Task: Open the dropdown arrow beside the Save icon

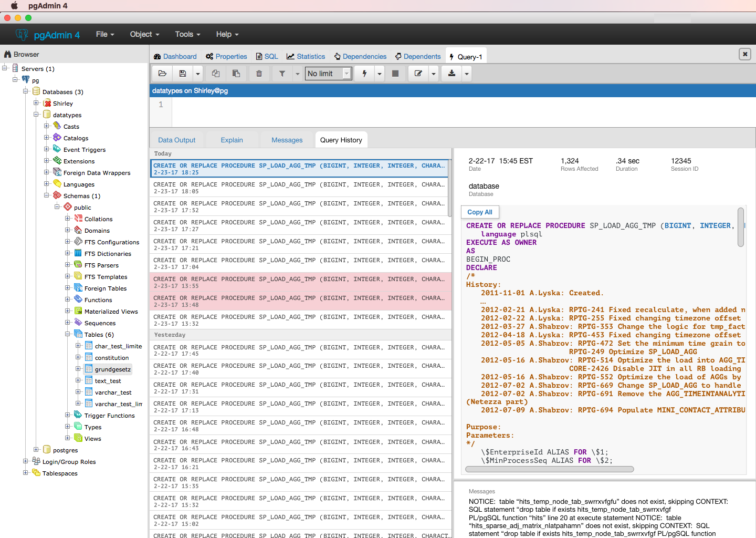Action: click(x=198, y=74)
